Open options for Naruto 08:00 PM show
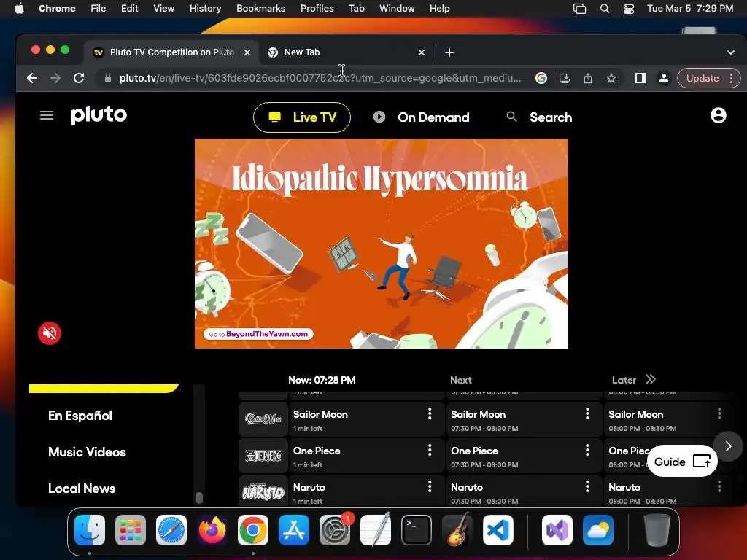The height and width of the screenshot is (560, 747). point(719,486)
